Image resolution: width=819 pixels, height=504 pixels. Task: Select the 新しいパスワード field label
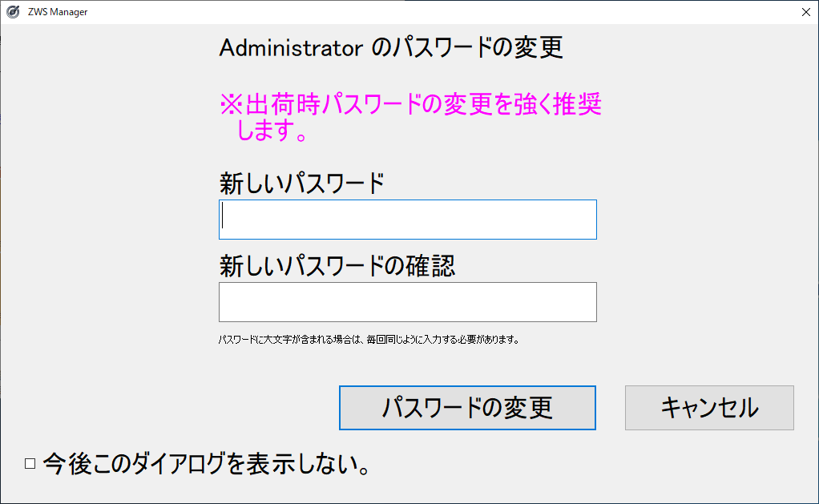tap(301, 183)
